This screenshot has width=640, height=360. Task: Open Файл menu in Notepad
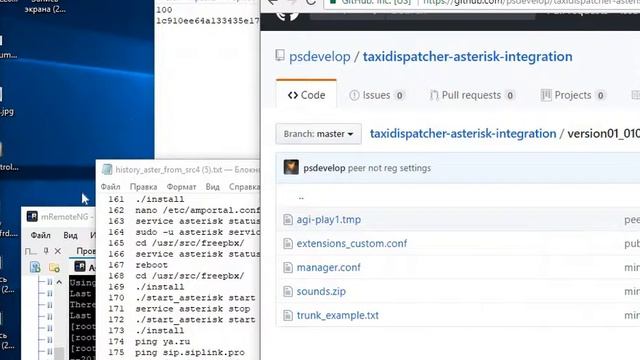111,187
